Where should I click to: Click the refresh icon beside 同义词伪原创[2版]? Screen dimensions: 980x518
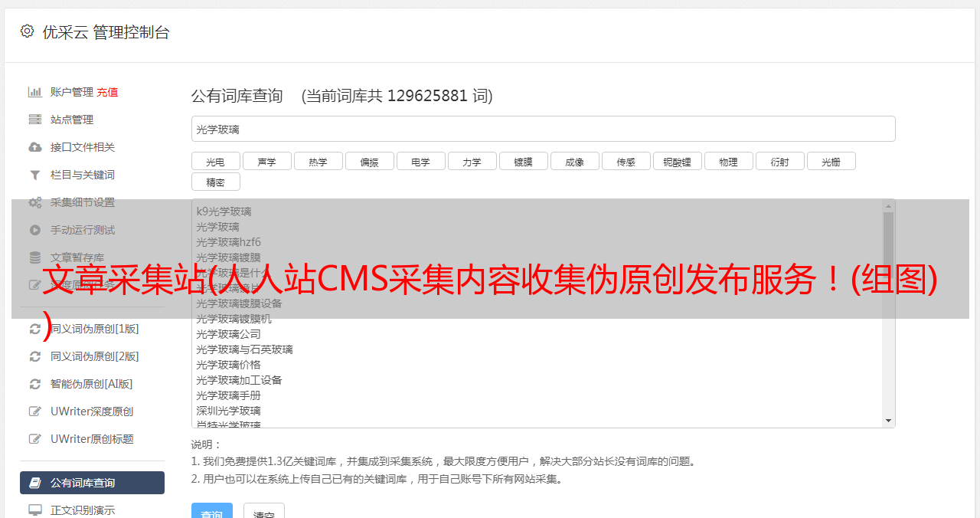pos(35,356)
